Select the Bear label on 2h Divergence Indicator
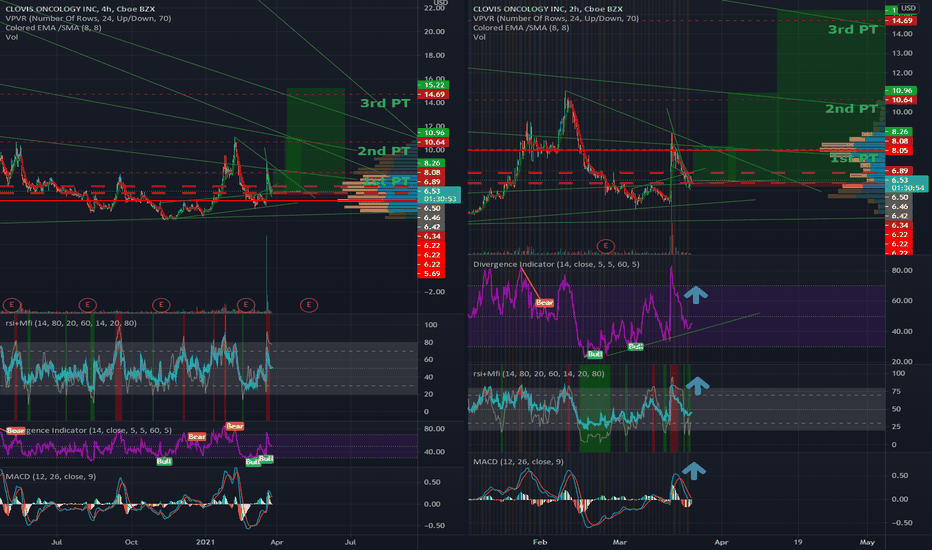 click(544, 303)
